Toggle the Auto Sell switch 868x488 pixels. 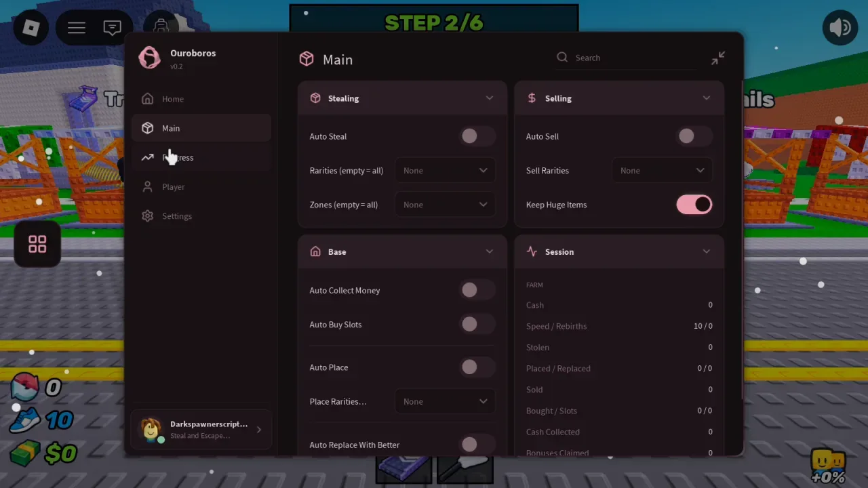694,136
